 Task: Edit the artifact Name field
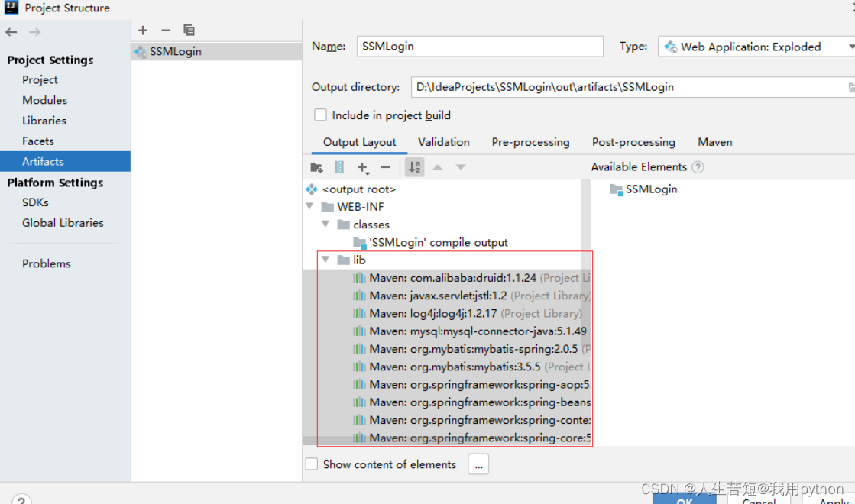point(480,47)
